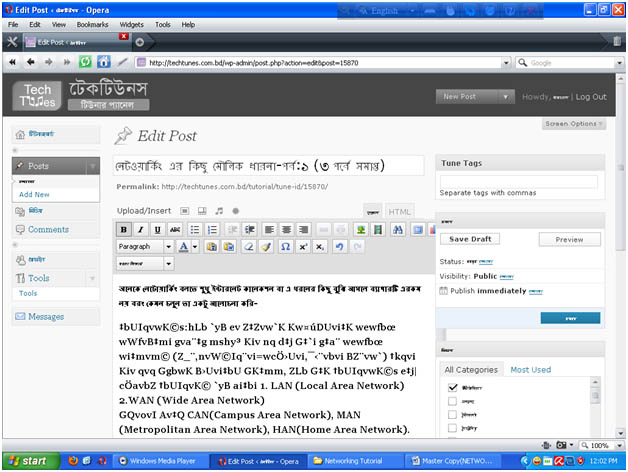Apply subscript formatting
Image resolution: width=628 pixels, height=472 pixels.
point(320,246)
